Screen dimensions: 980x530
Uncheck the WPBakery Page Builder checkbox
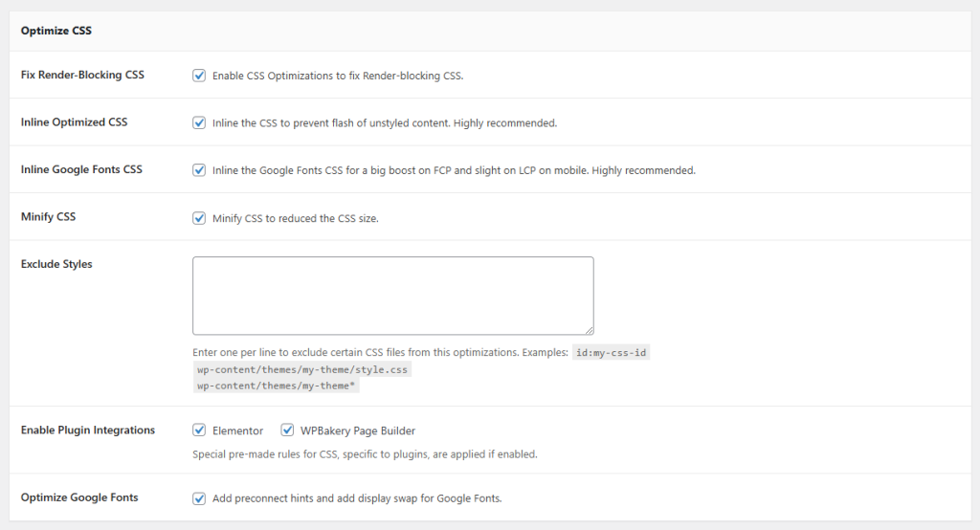tap(287, 431)
